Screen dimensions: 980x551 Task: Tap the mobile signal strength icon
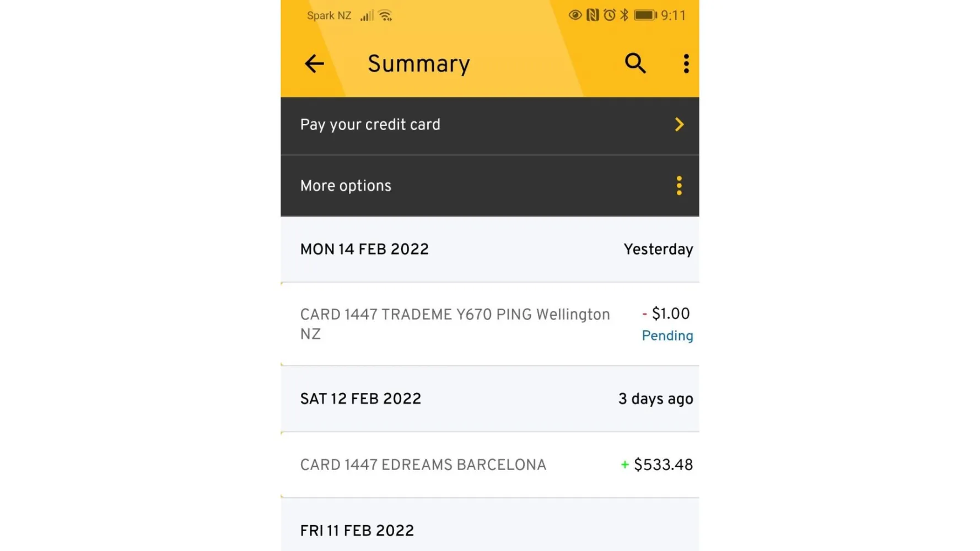click(367, 15)
